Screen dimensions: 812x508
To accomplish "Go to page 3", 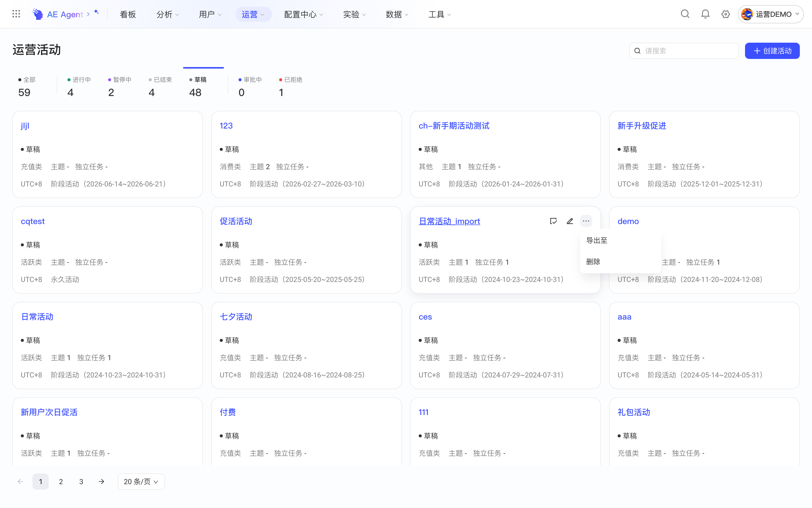I will (x=81, y=482).
